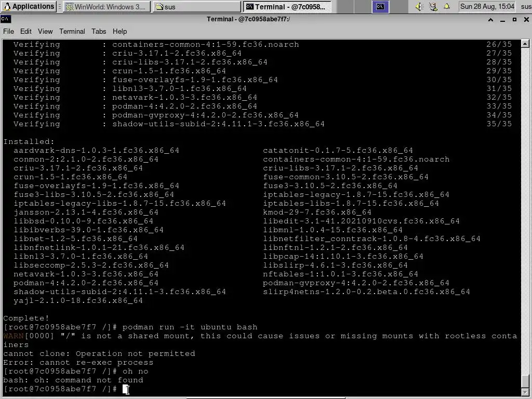Open the terminal window menu icon in titlebar

pos(5,19)
